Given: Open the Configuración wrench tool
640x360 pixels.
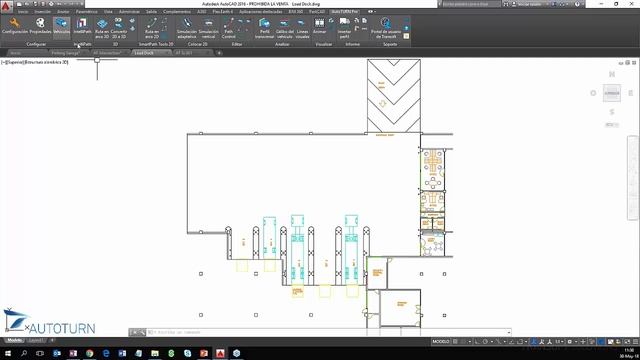Looking at the screenshot, I should pos(15,26).
